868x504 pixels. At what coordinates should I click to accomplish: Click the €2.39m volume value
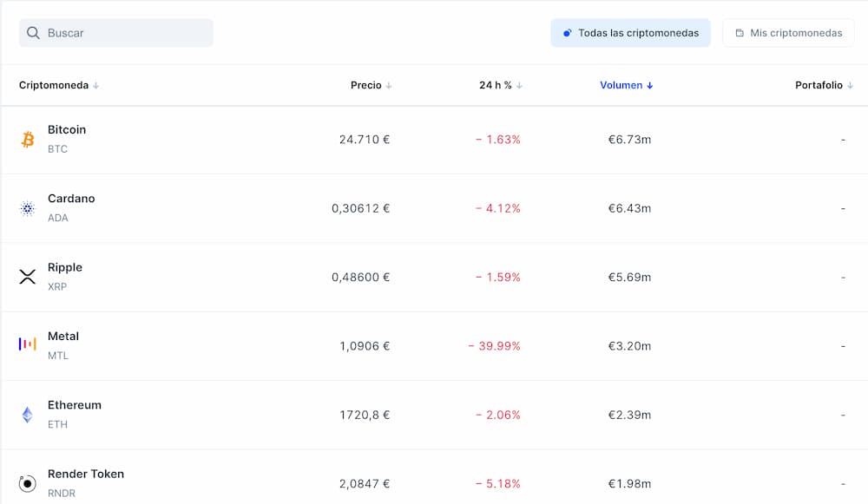(x=629, y=415)
